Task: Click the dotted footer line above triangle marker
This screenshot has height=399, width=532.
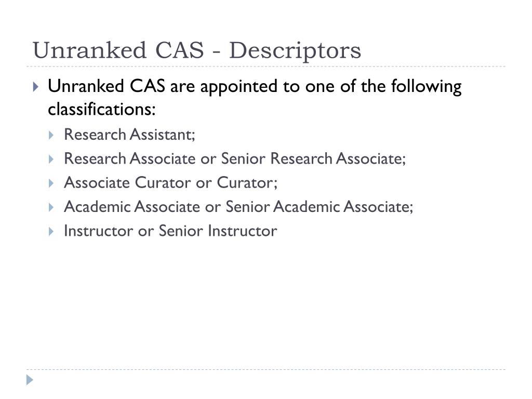Action: coord(266,369)
